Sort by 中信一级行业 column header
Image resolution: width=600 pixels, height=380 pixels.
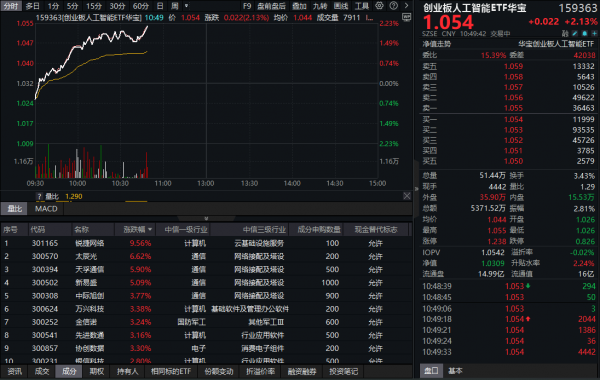[x=186, y=230]
